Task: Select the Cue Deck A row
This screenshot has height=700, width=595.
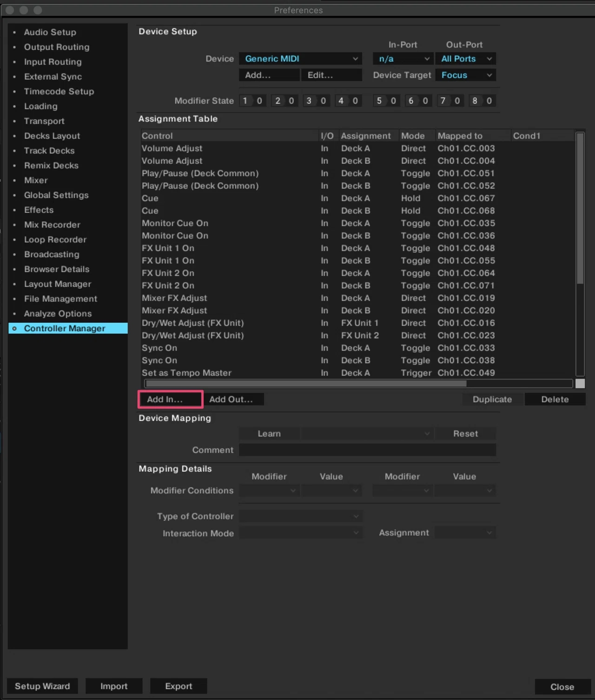Action: coord(357,198)
